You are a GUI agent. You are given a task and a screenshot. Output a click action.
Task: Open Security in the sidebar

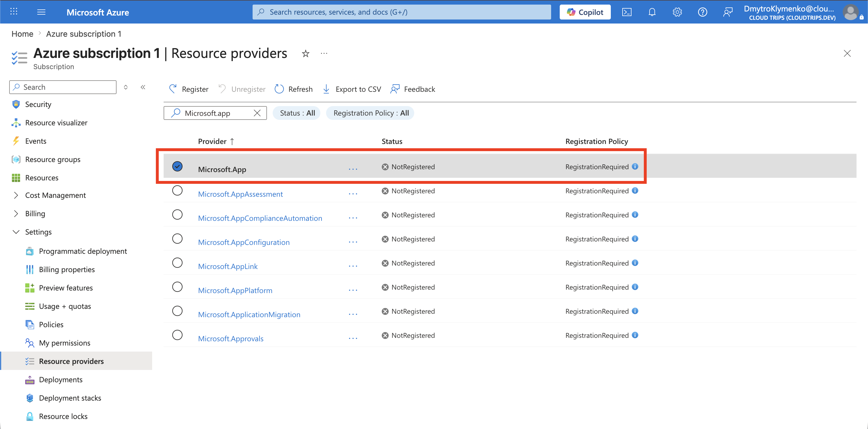tap(38, 104)
